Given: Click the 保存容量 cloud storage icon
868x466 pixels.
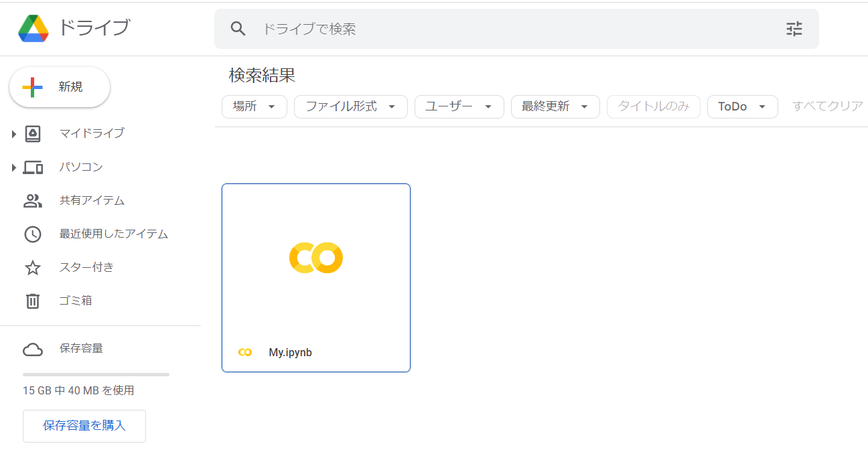Looking at the screenshot, I should (x=32, y=349).
